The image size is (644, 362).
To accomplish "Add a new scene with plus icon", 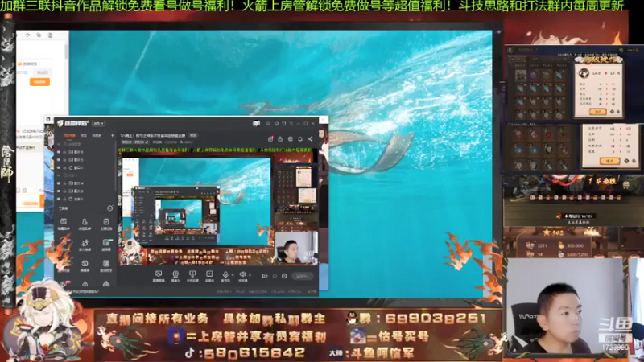I will (x=112, y=135).
